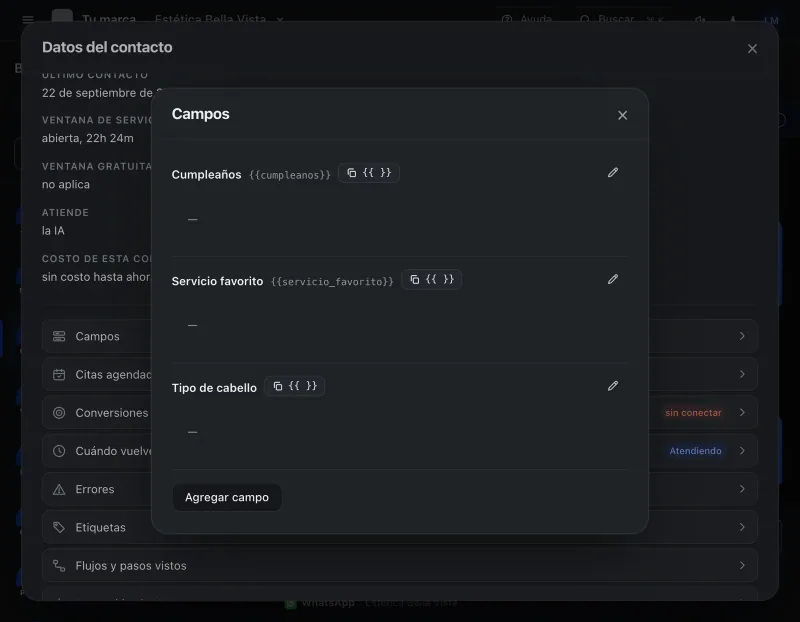The image size is (800, 622).
Task: Expand Flujos y pasos vistos row
Action: click(399, 565)
